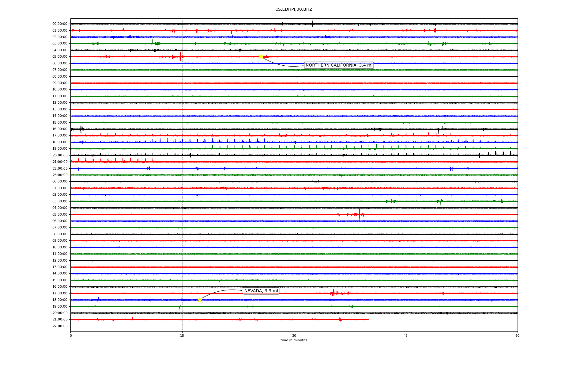This screenshot has width=588, height=368.
Task: Click the right end of the final red 21:00:00 trace
Action: 368,320
